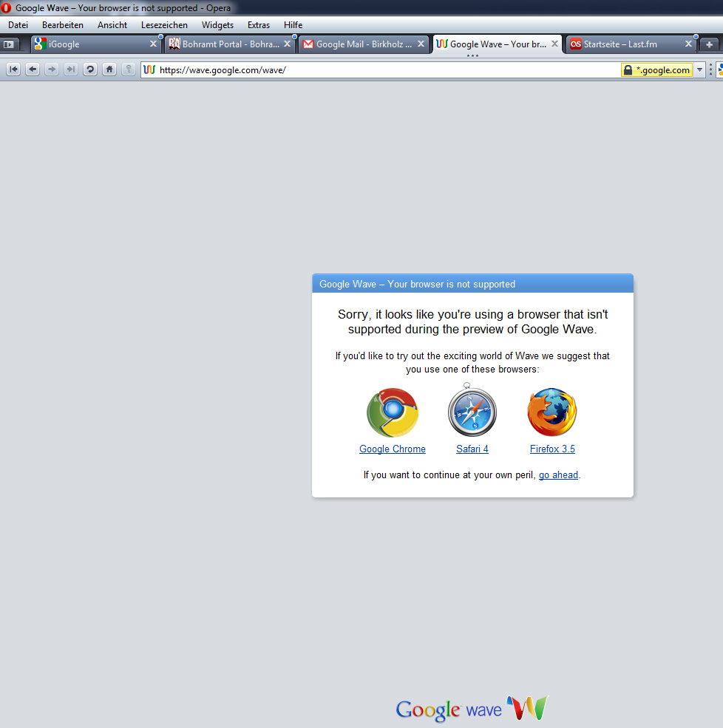Viewport: 723px width, 728px height.
Task: Click the *.google.com security lock badge
Action: (656, 70)
